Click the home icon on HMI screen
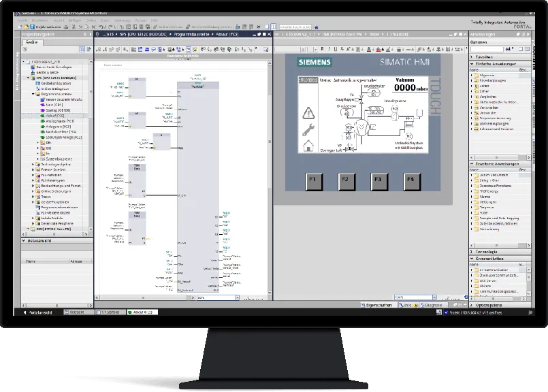This screenshot has width=548, height=392. pyautogui.click(x=308, y=146)
